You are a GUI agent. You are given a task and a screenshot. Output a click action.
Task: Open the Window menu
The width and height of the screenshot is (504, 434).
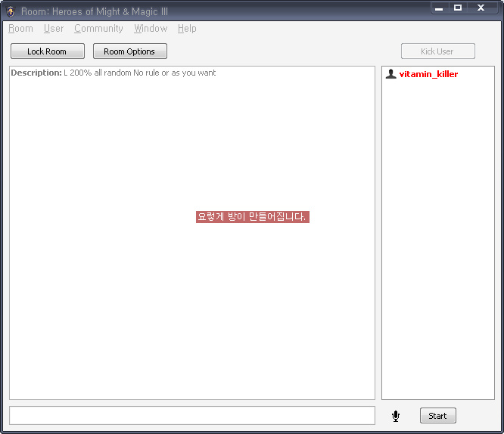151,29
